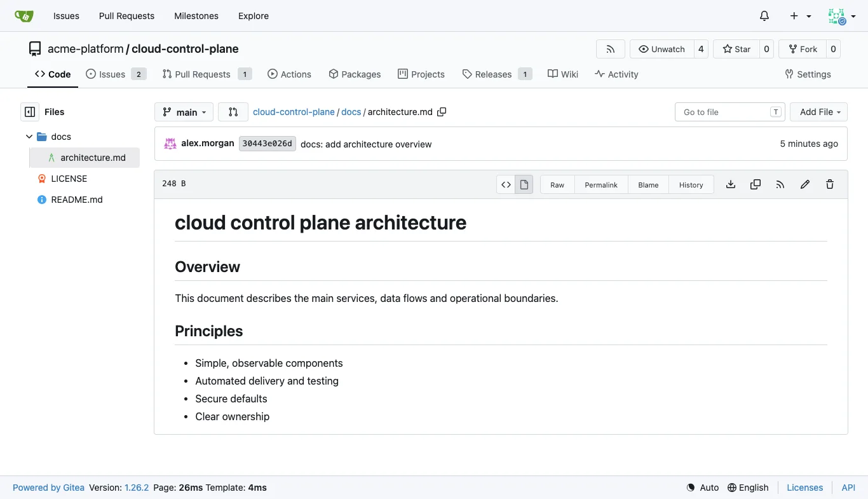
Task: Open the notifications bell
Action: tap(764, 16)
